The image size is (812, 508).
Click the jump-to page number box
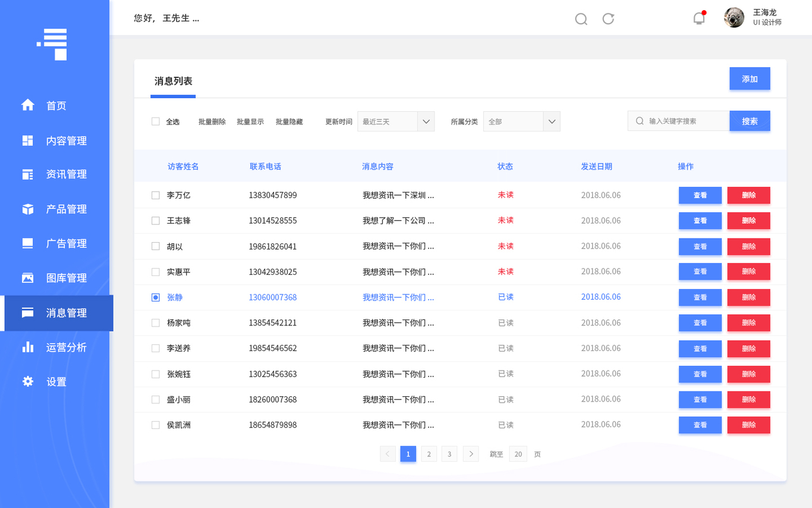coord(518,454)
